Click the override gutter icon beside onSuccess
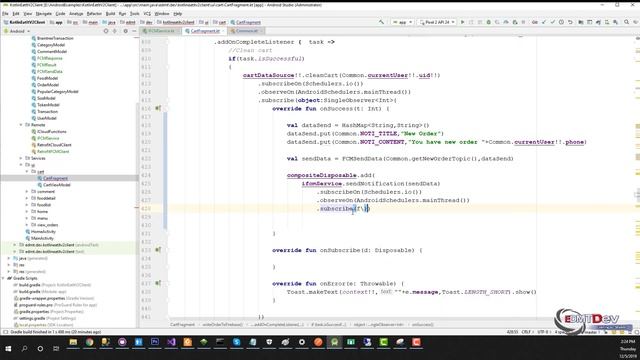This screenshot has height=360, width=640. pyautogui.click(x=158, y=109)
